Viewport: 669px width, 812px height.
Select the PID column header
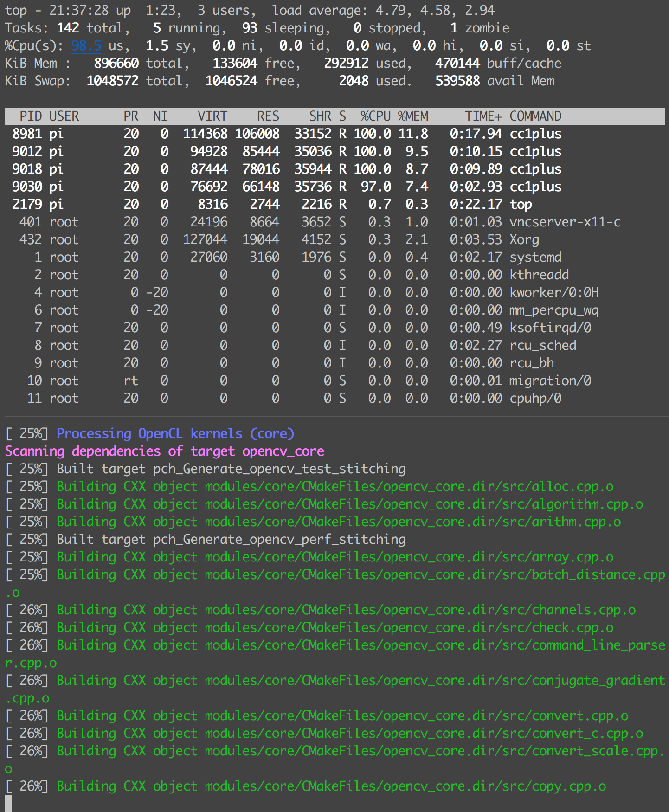tap(31, 116)
